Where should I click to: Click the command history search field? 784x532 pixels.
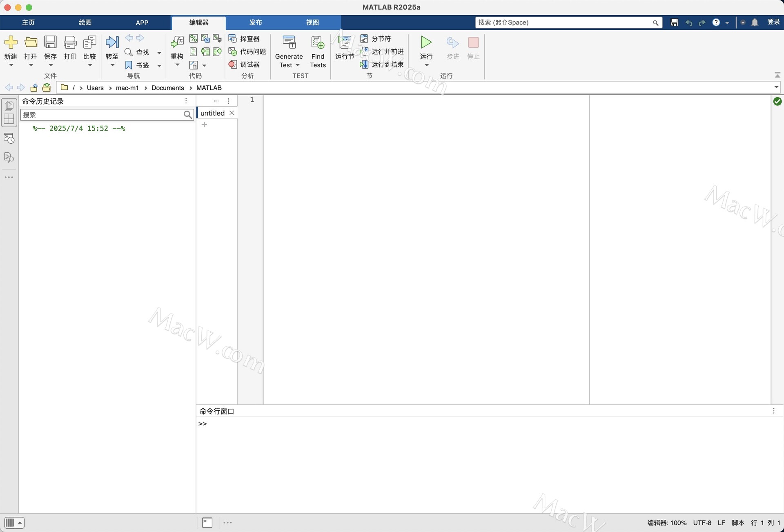[x=102, y=115]
